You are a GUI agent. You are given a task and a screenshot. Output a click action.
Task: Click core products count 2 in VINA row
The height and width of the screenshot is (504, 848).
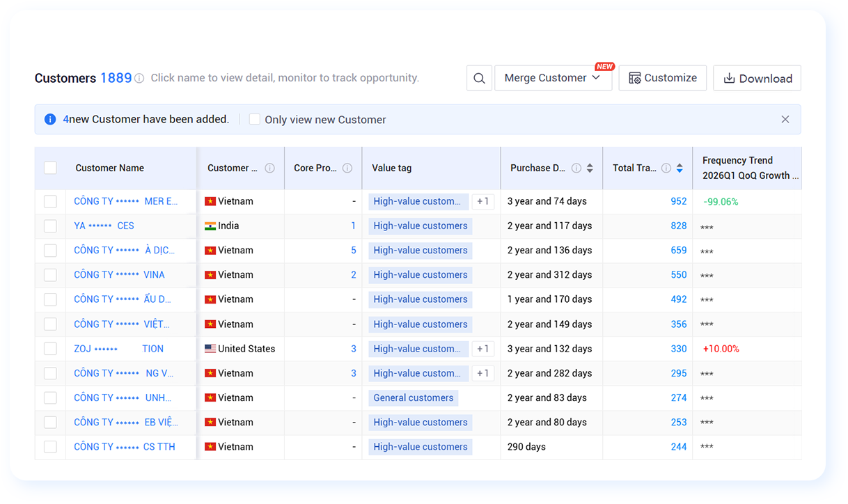pyautogui.click(x=354, y=275)
